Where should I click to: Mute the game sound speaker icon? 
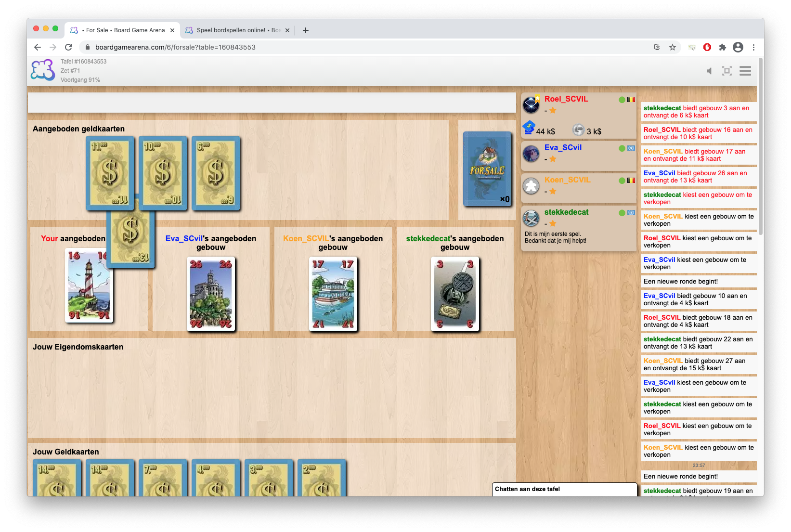click(709, 71)
